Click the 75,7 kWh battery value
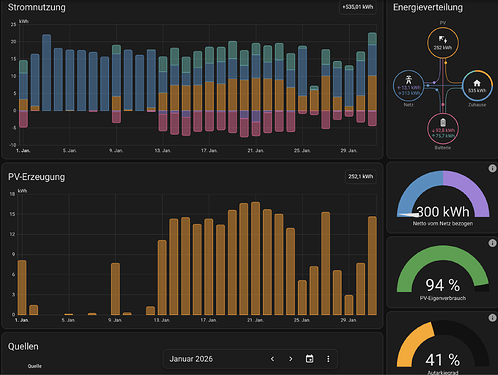 tap(443, 136)
